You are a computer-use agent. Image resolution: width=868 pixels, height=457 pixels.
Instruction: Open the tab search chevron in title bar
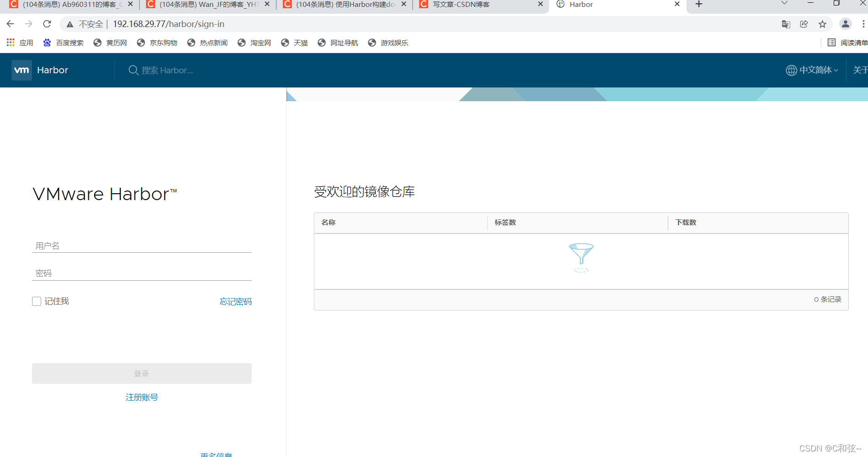tap(784, 4)
